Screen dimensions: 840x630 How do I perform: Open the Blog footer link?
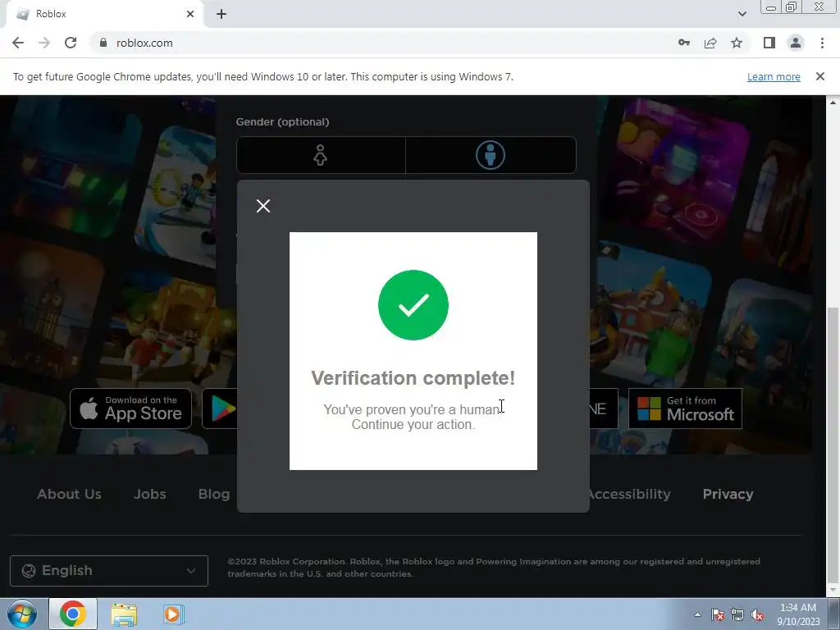click(x=214, y=494)
